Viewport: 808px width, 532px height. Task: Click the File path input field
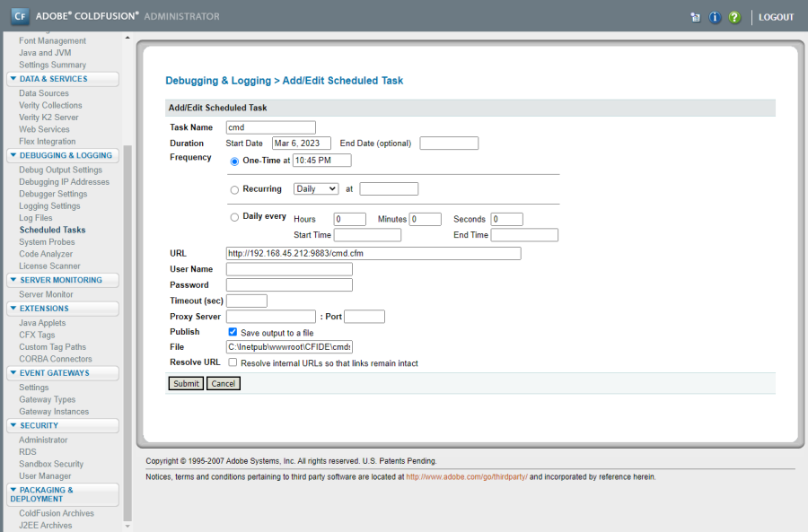(x=289, y=346)
